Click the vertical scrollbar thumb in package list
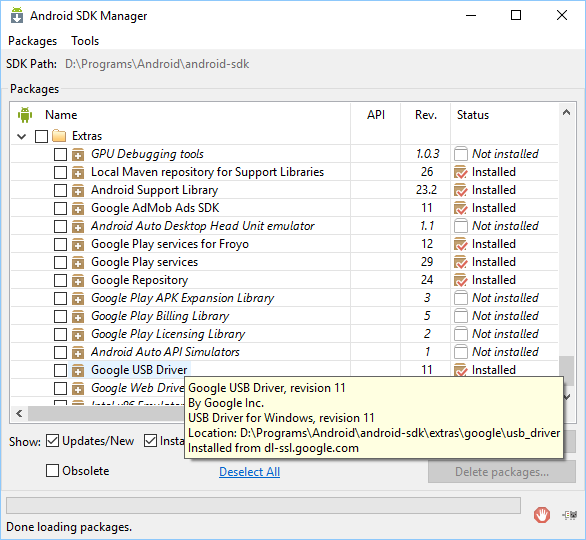This screenshot has height=540, width=586. (567, 370)
